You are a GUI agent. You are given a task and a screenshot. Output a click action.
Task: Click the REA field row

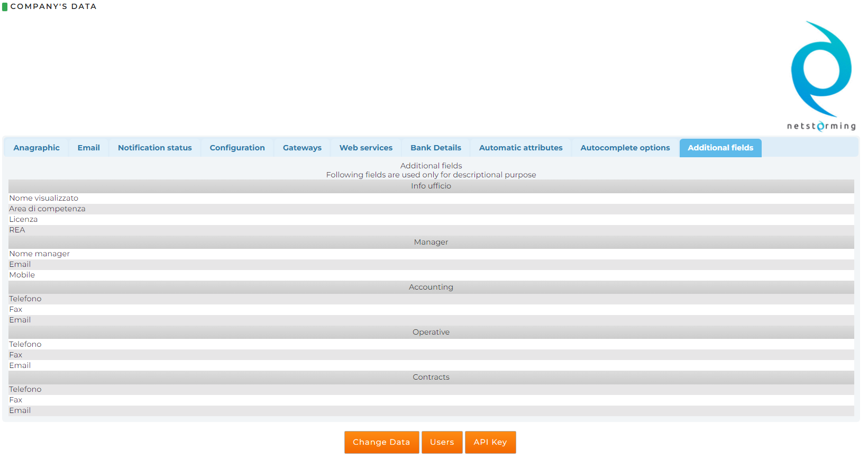click(x=17, y=230)
